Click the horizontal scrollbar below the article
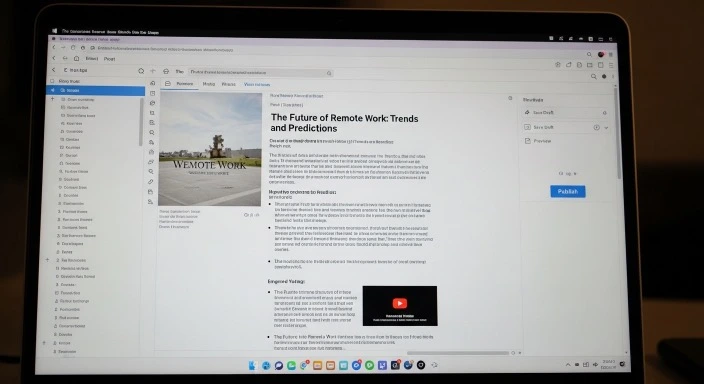This screenshot has height=384, width=704. click(x=458, y=353)
